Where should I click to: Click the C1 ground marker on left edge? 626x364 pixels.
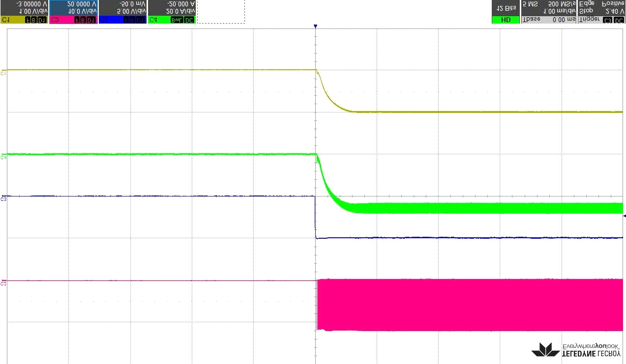pos(3,73)
